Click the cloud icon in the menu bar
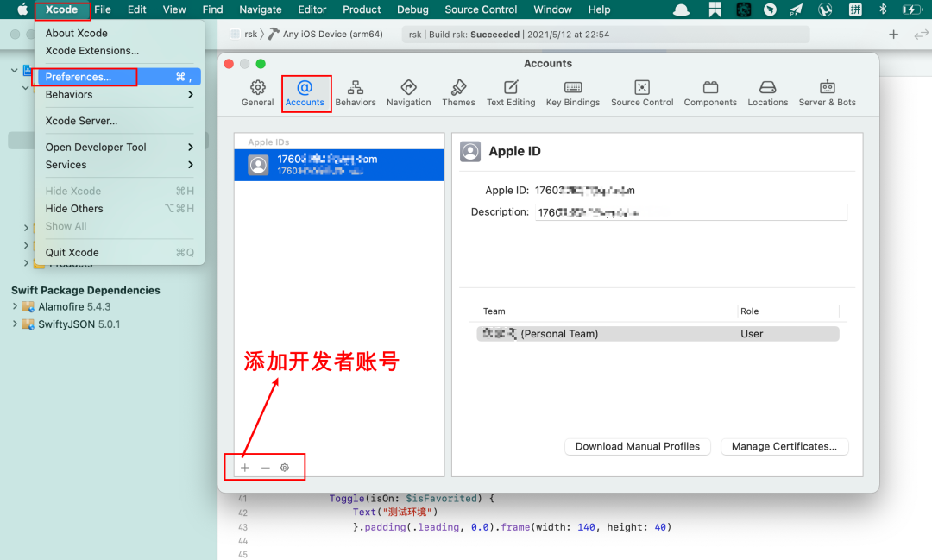This screenshot has width=932, height=560. click(681, 9)
